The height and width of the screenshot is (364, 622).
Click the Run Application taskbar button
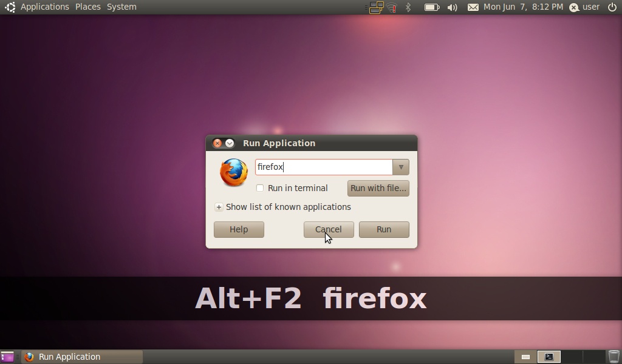(x=82, y=357)
